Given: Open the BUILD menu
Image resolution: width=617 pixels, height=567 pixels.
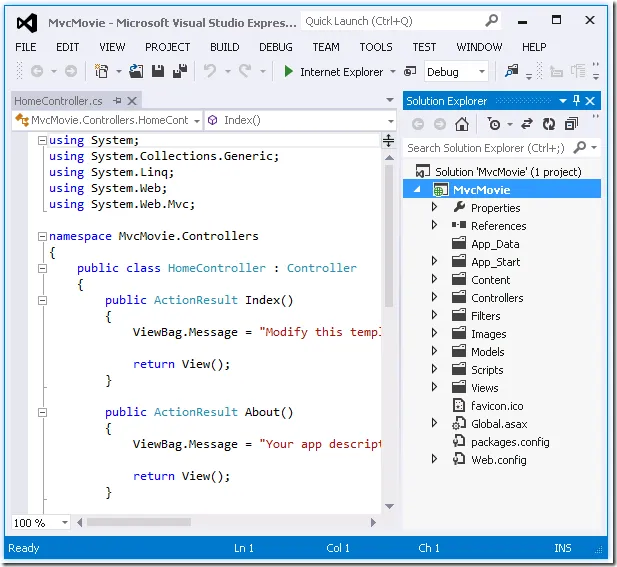Looking at the screenshot, I should pyautogui.click(x=224, y=47).
